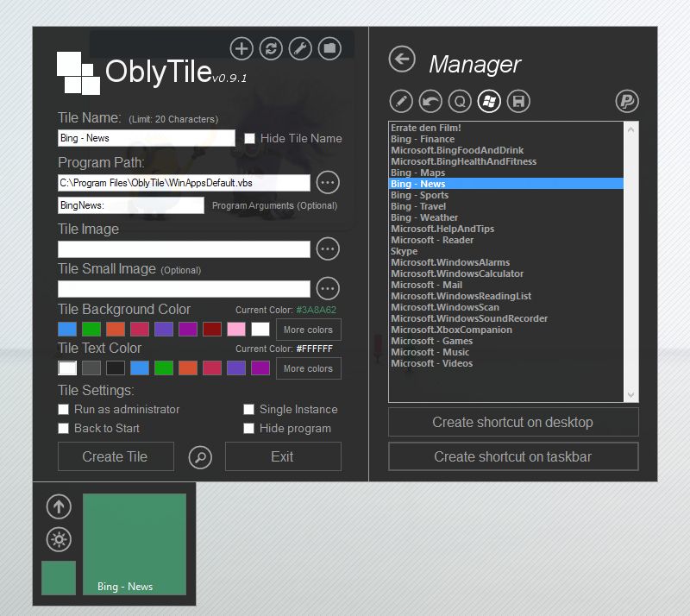Click the Tile Name input field
Image resolution: width=690 pixels, height=616 pixels.
(146, 138)
